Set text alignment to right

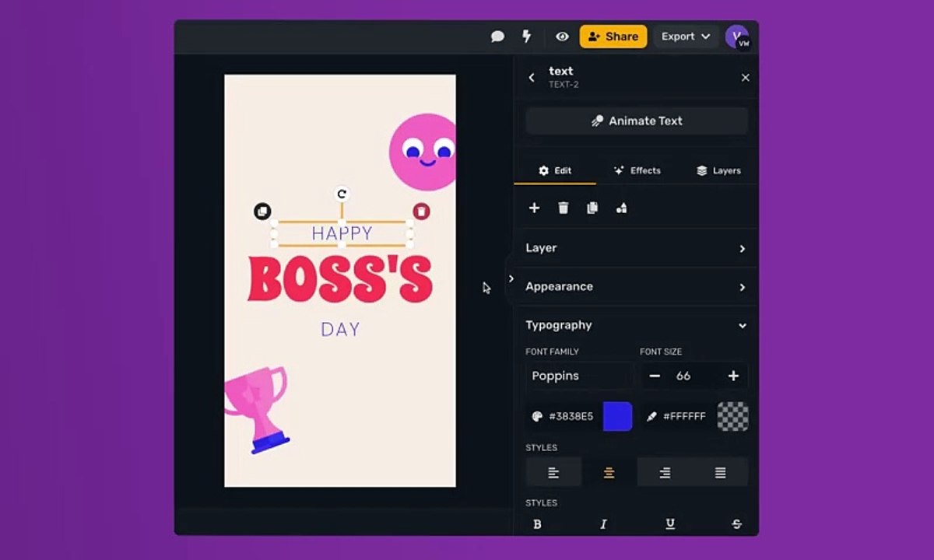665,472
